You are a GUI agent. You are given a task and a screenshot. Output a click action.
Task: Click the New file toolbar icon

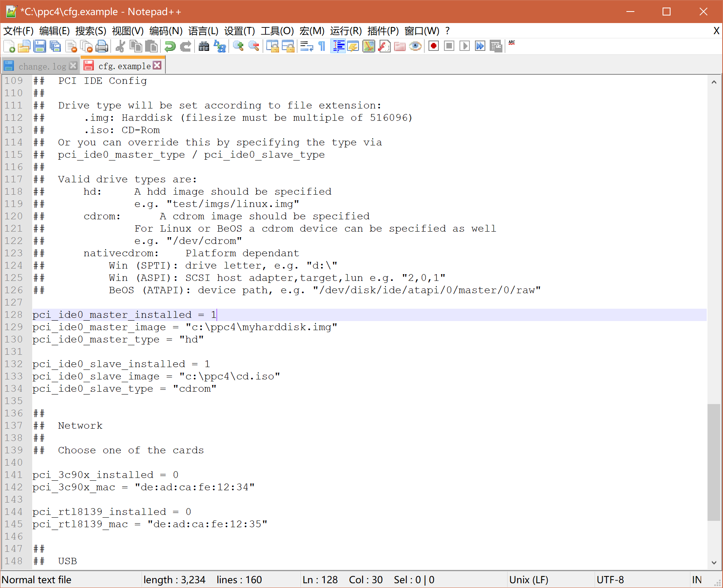(x=9, y=46)
